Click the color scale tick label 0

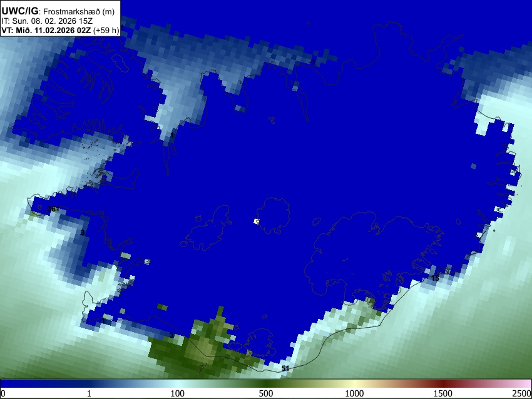click(x=3, y=393)
